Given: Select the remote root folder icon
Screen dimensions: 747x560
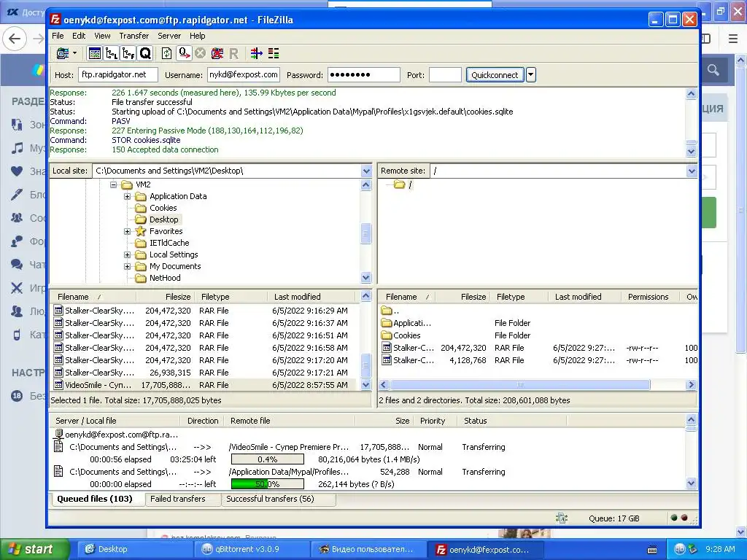Looking at the screenshot, I should (399, 184).
